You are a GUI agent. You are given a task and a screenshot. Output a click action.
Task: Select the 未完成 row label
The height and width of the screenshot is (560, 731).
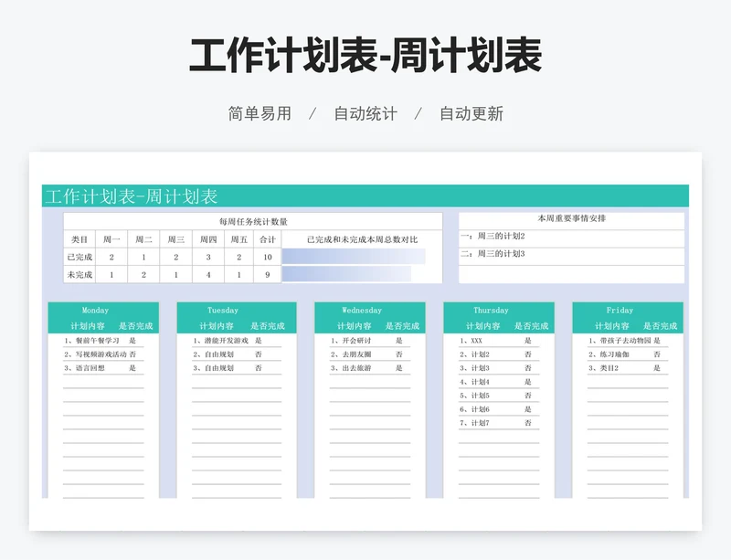pyautogui.click(x=79, y=275)
